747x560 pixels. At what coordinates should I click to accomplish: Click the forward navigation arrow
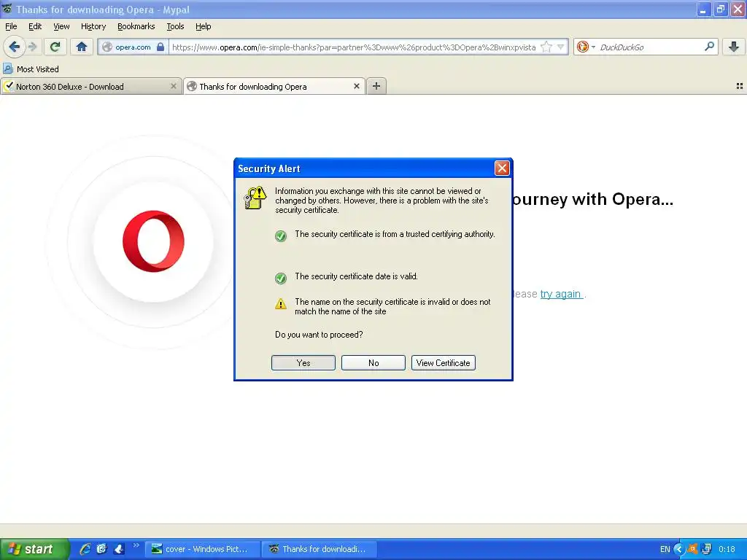coord(32,47)
